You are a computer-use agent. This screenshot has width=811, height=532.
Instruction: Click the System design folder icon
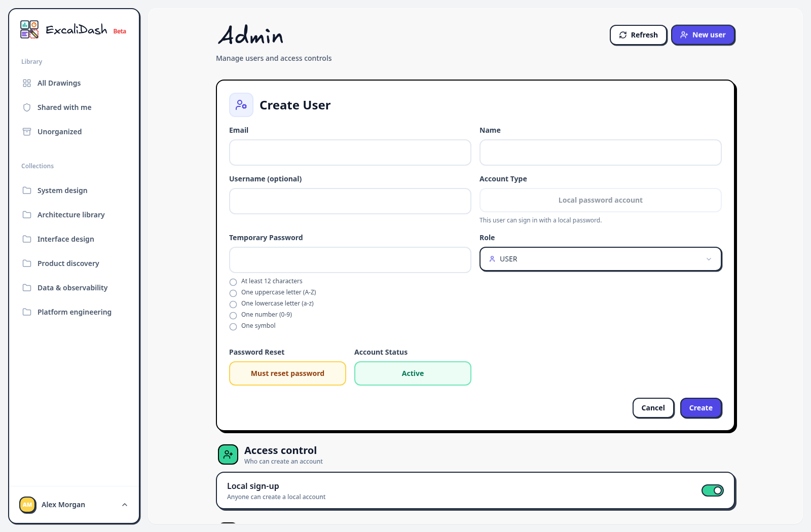click(x=27, y=191)
